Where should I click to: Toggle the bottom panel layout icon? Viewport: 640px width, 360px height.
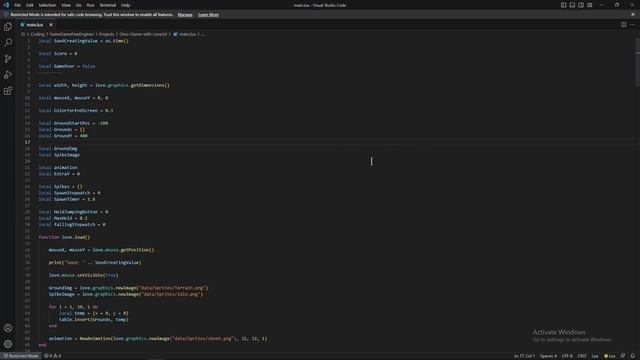tap(572, 5)
